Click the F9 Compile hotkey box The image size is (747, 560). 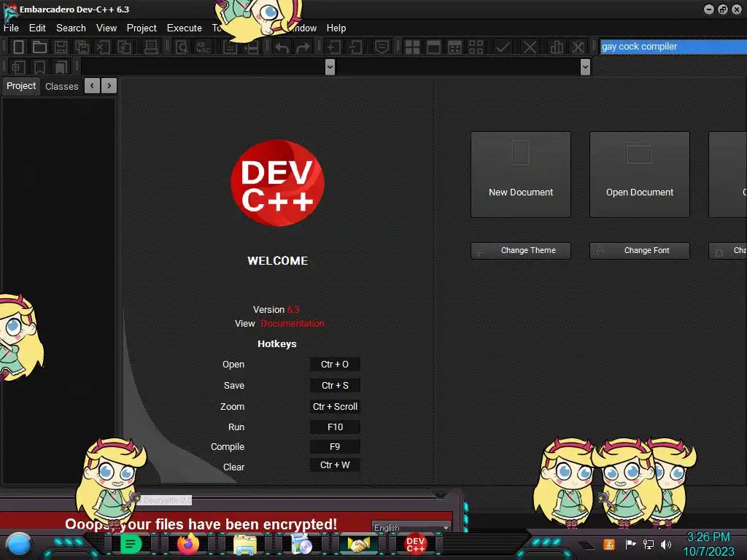[335, 447]
